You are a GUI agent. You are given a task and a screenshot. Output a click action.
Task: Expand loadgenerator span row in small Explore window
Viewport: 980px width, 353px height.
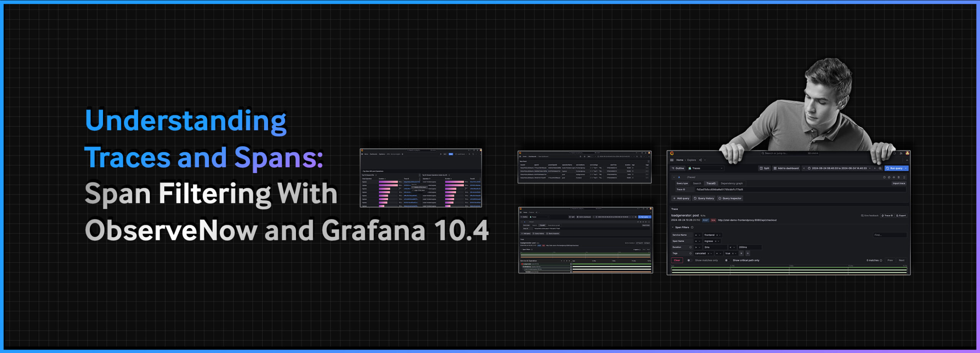coord(521,264)
